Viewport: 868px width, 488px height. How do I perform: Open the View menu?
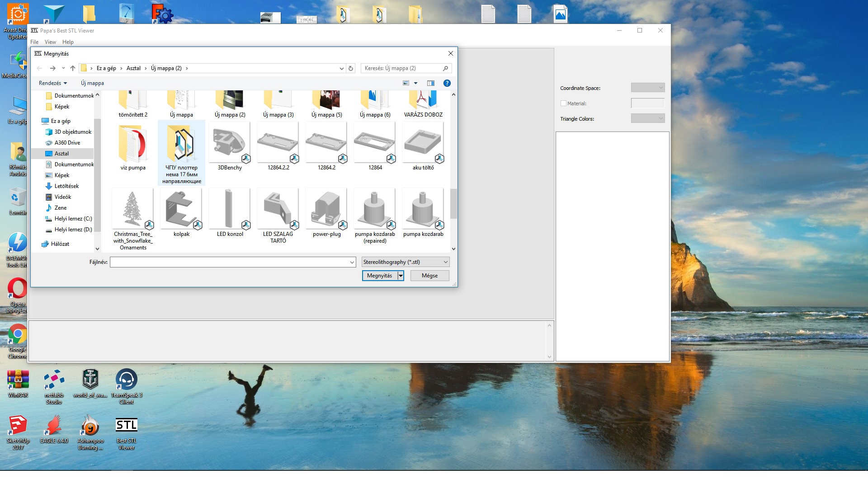pos(50,42)
